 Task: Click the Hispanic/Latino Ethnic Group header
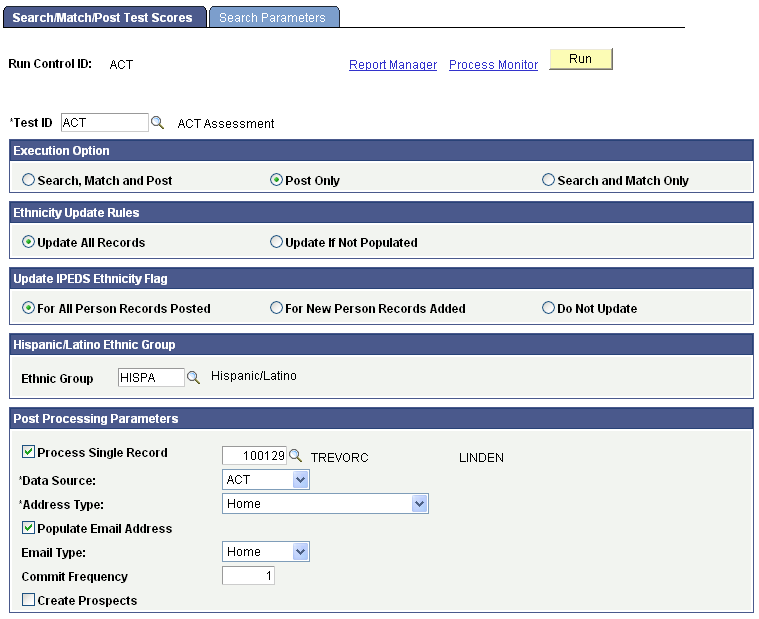[381, 344]
